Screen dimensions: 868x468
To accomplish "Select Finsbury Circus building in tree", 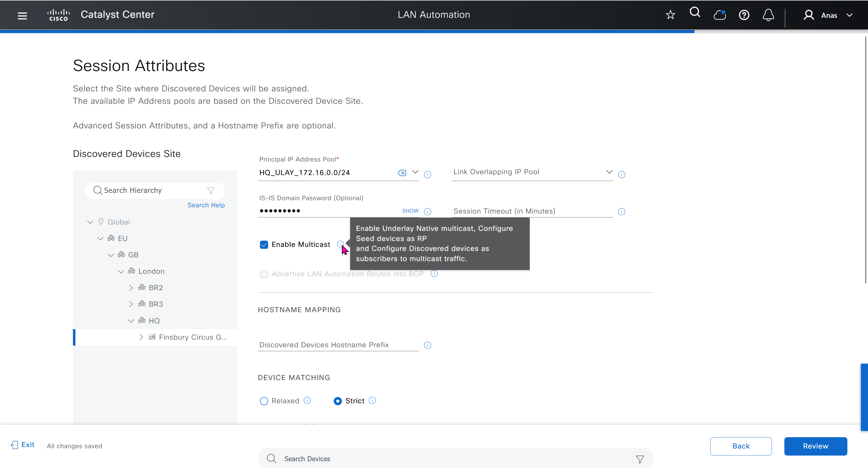I will [x=192, y=337].
